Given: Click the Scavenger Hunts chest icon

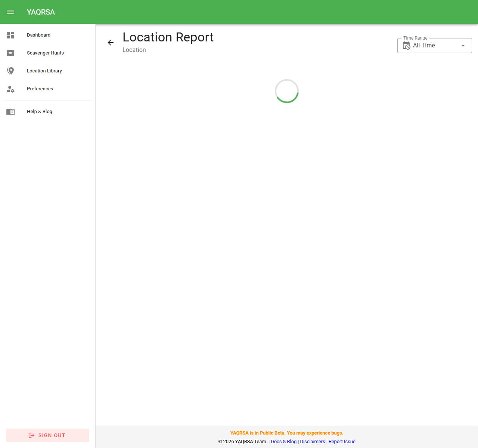Looking at the screenshot, I should pyautogui.click(x=10, y=53).
